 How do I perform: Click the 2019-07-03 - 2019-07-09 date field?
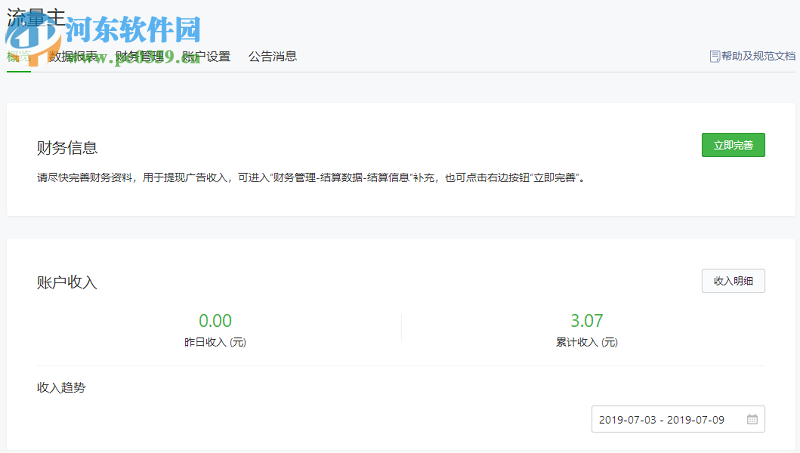pos(678,419)
